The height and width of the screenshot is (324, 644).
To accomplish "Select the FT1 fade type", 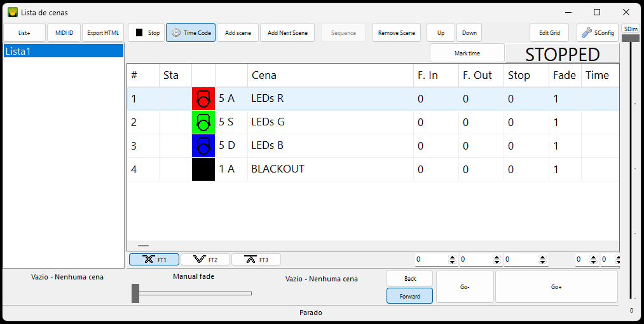I will (154, 260).
